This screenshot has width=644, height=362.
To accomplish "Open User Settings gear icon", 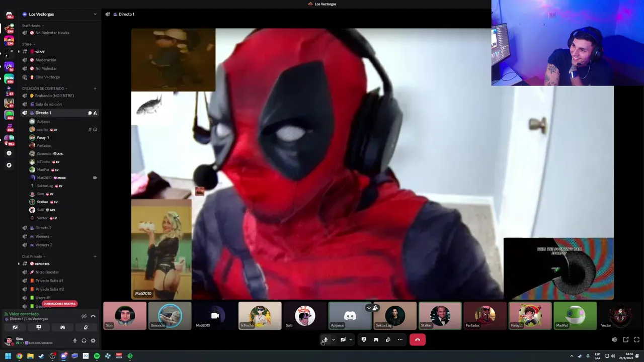I will pyautogui.click(x=93, y=341).
